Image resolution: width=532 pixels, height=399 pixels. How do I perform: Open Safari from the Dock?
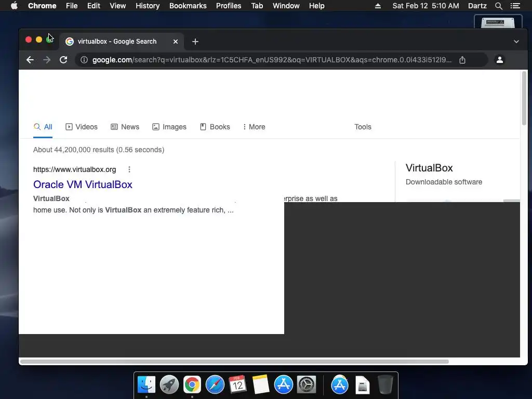[215, 385]
